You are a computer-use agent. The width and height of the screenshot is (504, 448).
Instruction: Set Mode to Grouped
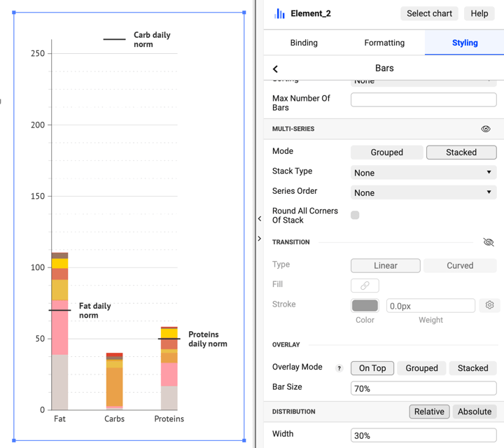(x=386, y=153)
